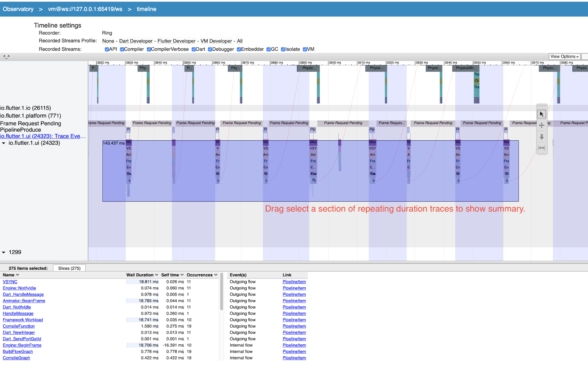Open Dart_NewInteger slice link
588x369 pixels.
[19, 333]
